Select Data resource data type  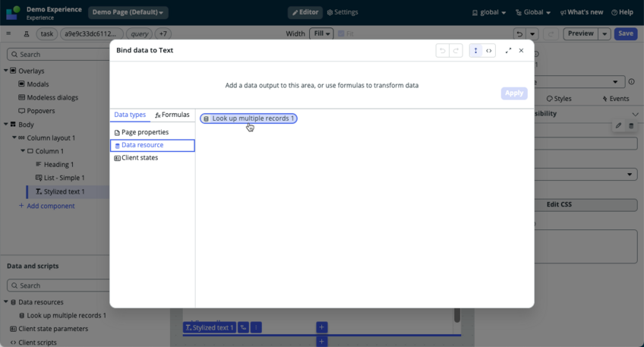click(153, 145)
